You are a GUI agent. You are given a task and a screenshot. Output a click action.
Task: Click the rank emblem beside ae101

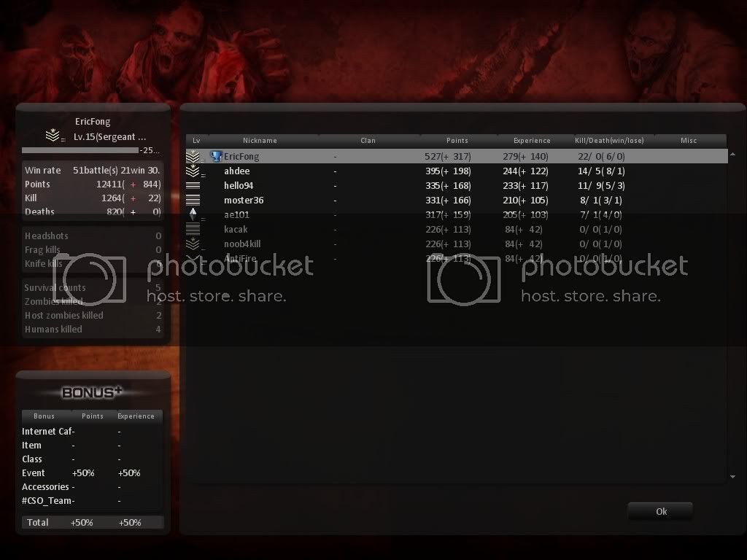193,214
